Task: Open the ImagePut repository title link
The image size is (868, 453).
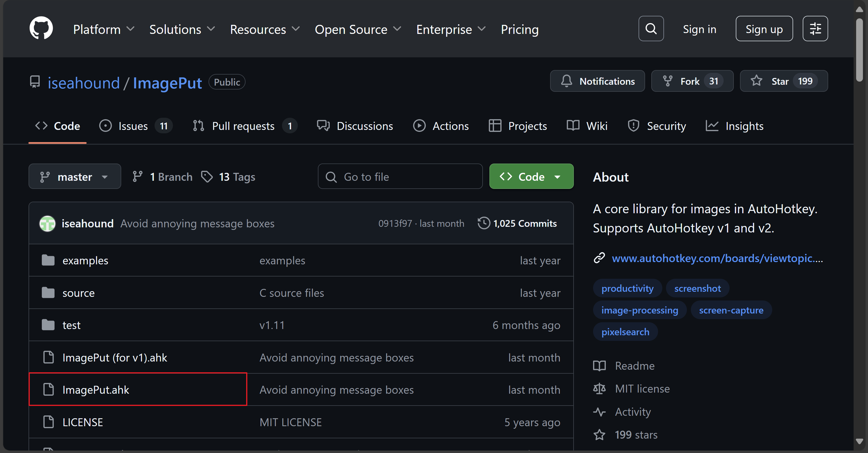Action: (x=167, y=83)
